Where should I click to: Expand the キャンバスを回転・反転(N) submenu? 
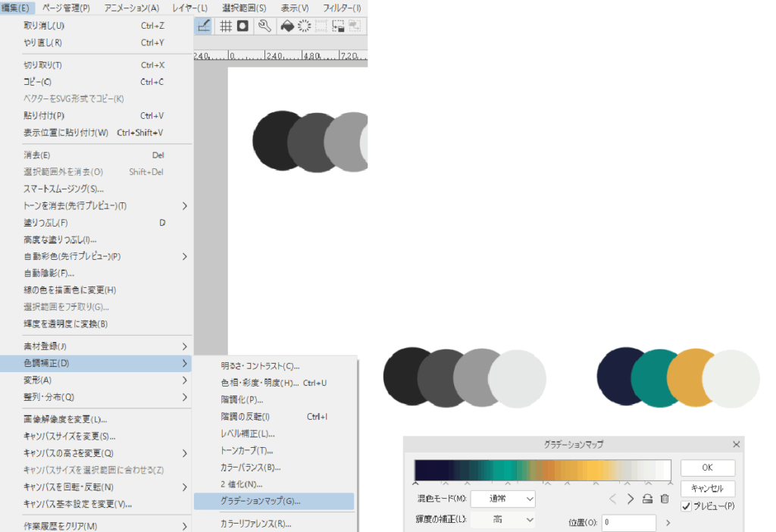click(x=185, y=487)
